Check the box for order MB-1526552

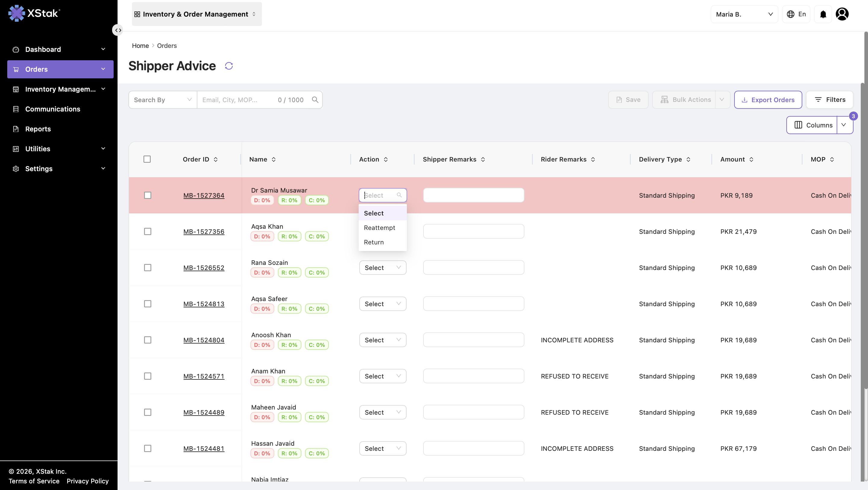click(x=148, y=268)
